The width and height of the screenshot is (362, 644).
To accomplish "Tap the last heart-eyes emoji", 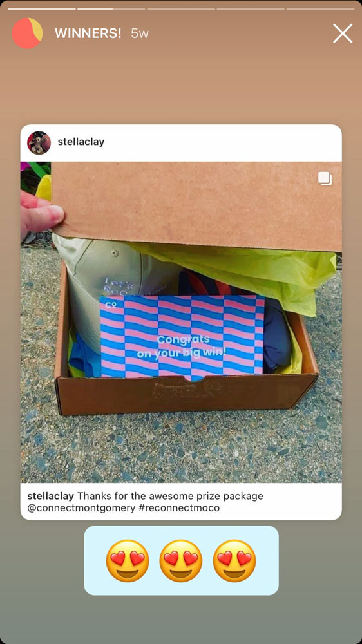I will pyautogui.click(x=234, y=561).
